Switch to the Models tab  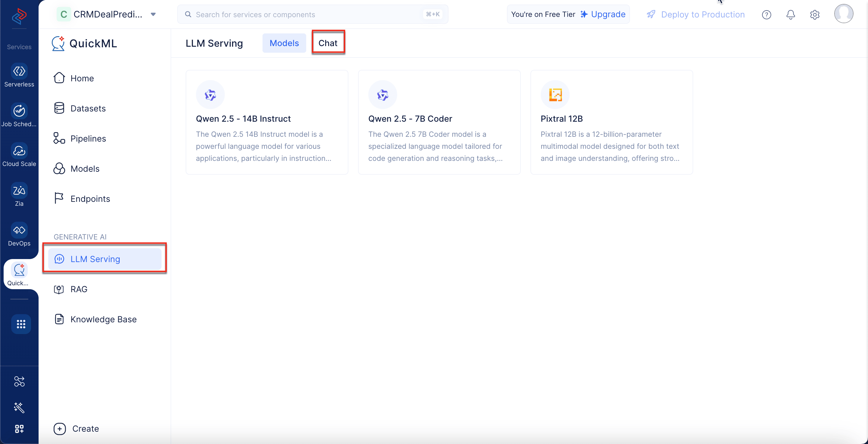(284, 43)
